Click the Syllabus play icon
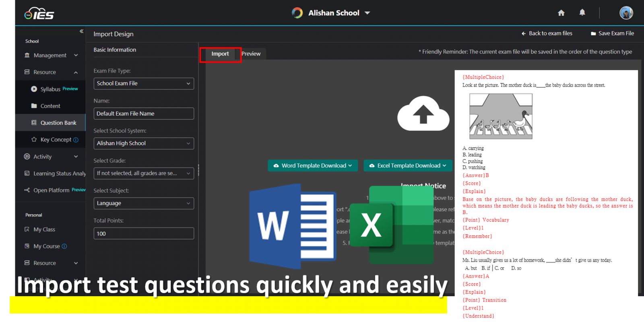This screenshot has height=322, width=644. coord(34,89)
